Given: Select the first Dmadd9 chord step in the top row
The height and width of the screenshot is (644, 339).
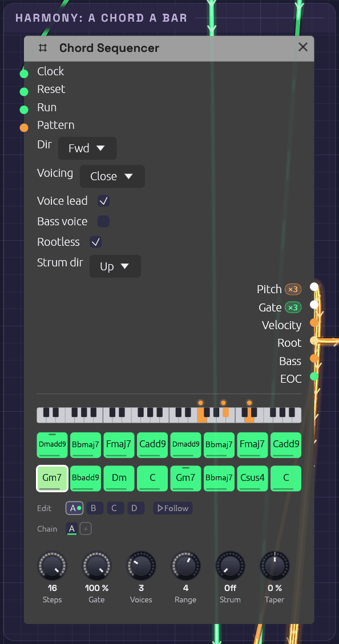Looking at the screenshot, I should coord(52,445).
